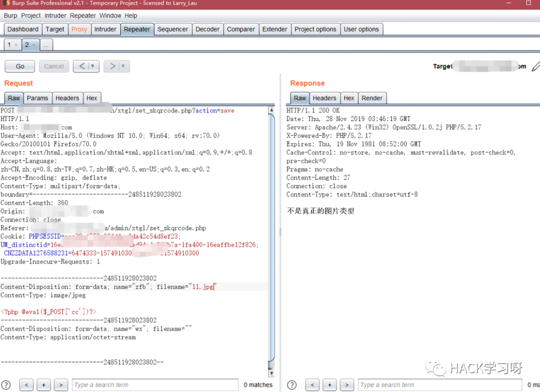The image size is (540, 392).
Task: Select the request Raw tab
Action: pos(14,98)
